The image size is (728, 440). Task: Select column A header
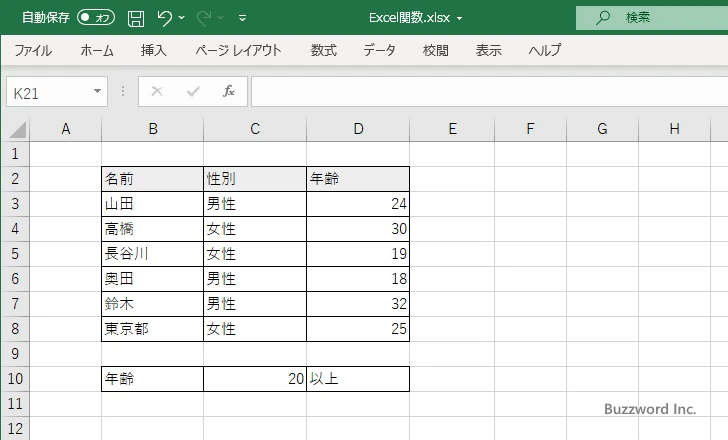[x=65, y=129]
